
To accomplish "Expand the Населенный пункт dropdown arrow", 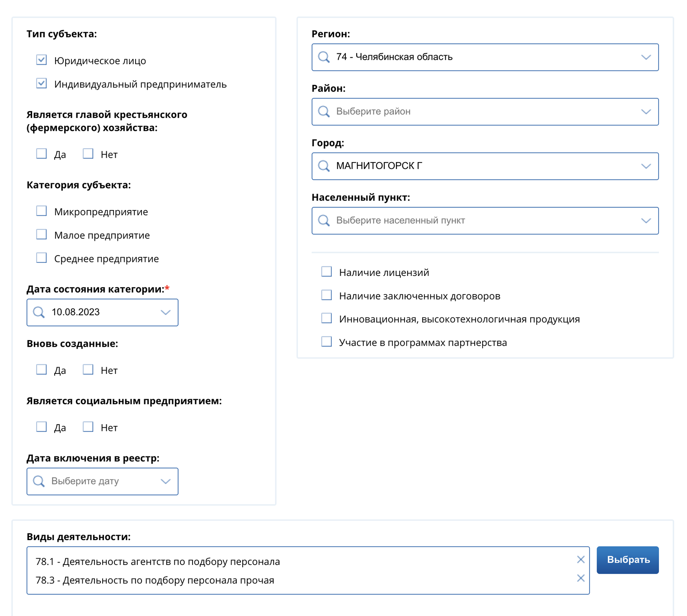I will tap(646, 221).
